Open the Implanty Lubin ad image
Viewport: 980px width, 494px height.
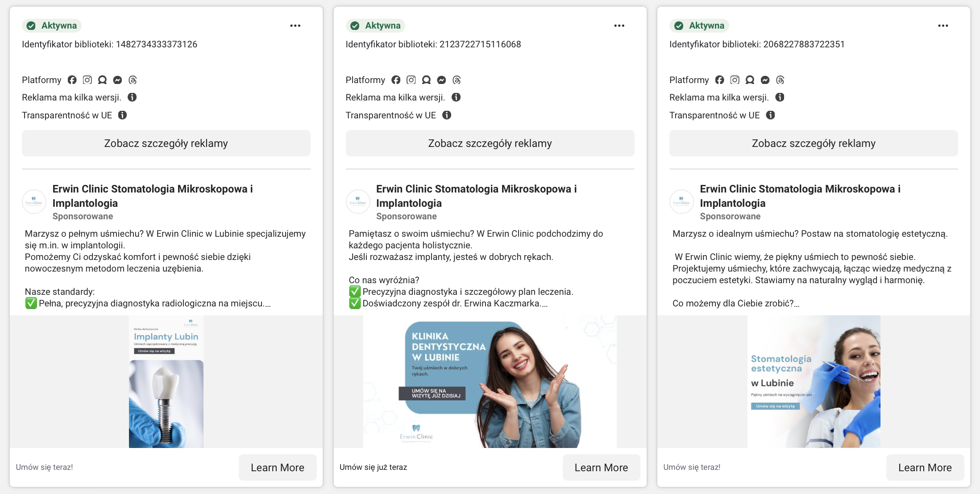166,381
